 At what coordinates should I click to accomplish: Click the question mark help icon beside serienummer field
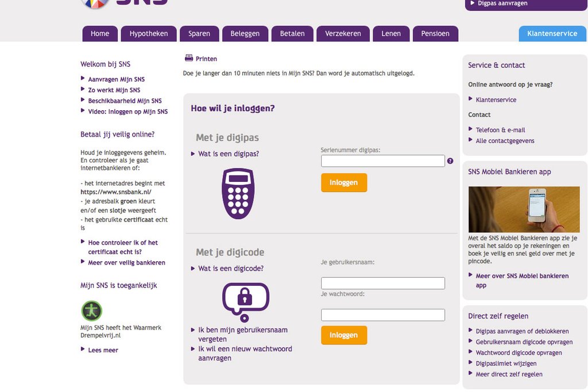coord(450,161)
